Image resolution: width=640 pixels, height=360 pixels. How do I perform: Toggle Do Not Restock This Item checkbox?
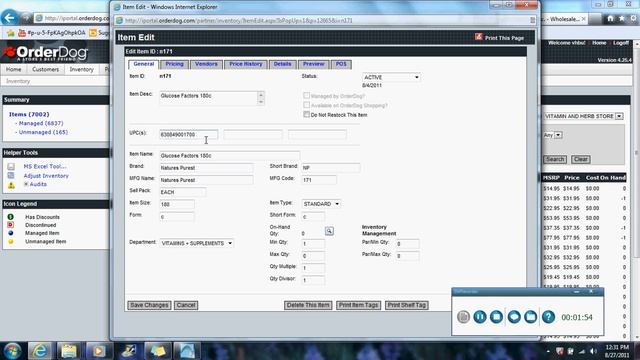[x=307, y=115]
